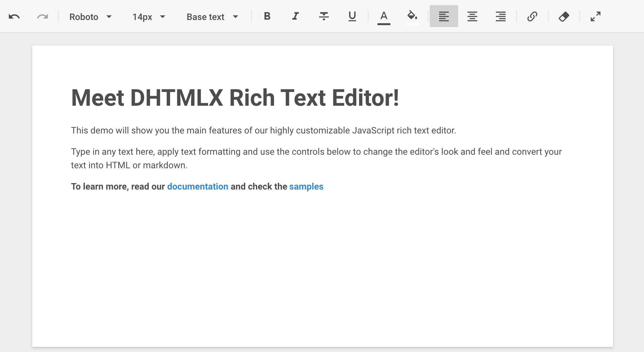Open the Roboto font family dropdown
The image size is (644, 352).
click(91, 16)
